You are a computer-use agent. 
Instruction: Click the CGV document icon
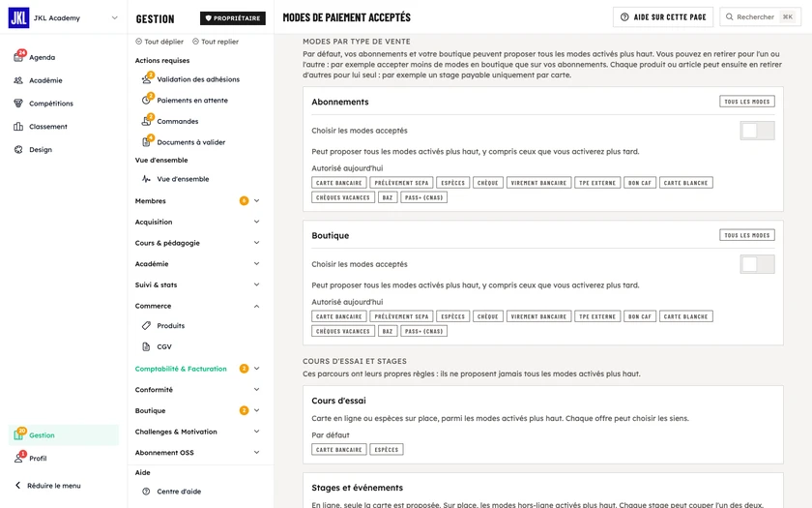click(x=146, y=346)
